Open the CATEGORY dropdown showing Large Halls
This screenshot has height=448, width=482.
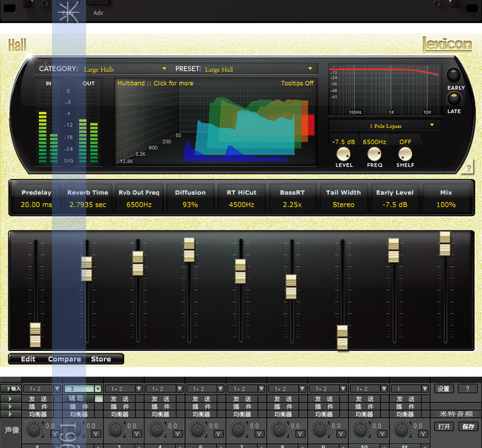click(125, 69)
